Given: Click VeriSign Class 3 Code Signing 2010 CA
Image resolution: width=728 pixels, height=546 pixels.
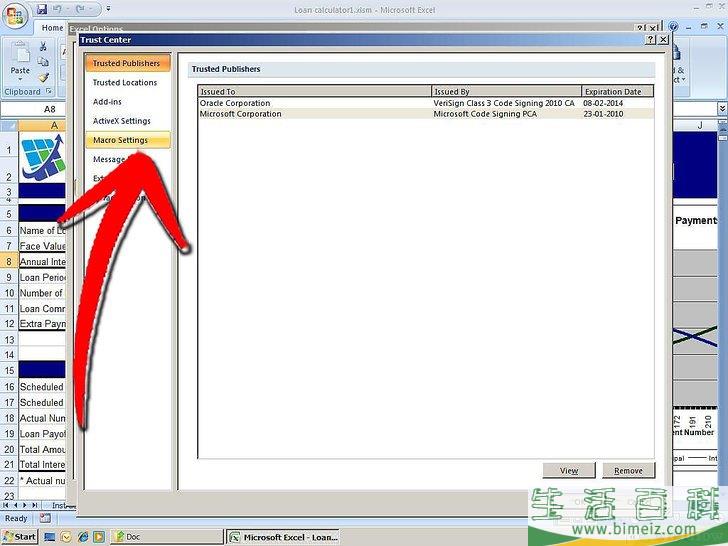Looking at the screenshot, I should point(504,103).
